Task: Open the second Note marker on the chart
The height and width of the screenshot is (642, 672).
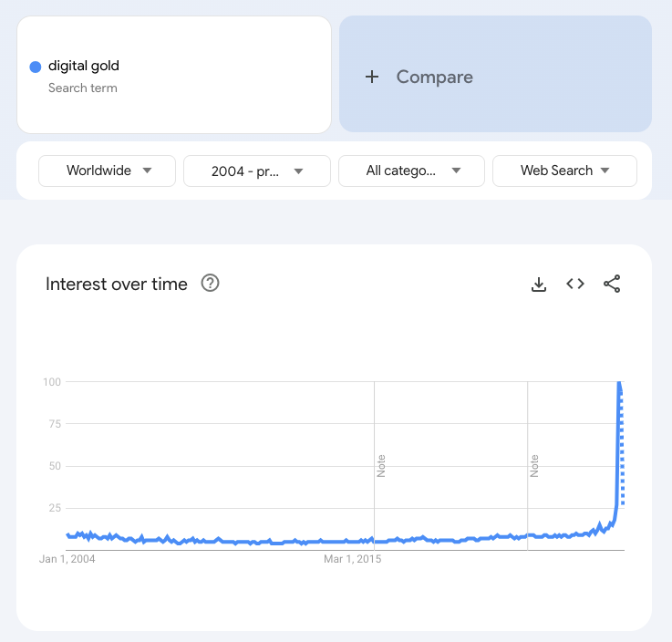Action: (534, 466)
